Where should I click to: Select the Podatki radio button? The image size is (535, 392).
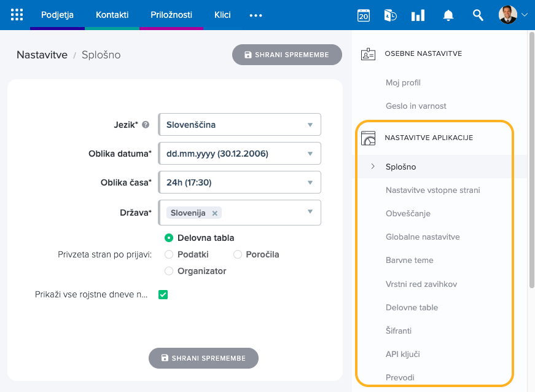tap(169, 254)
